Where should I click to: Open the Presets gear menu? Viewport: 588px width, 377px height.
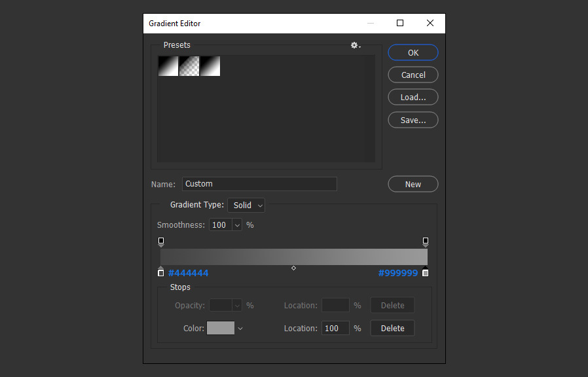355,45
